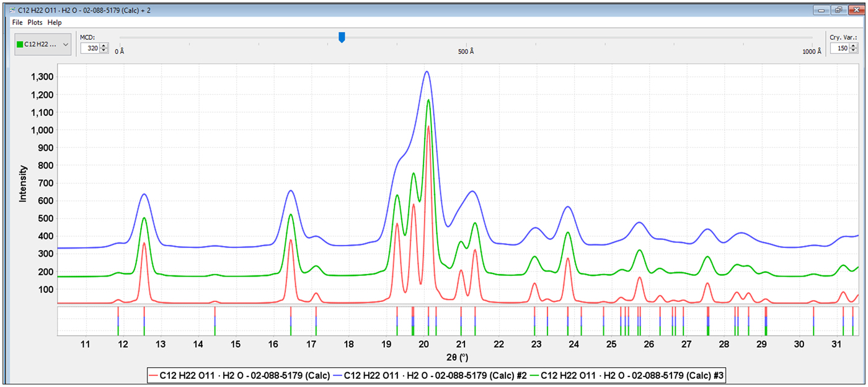Screen dimensions: 868x387
Task: Click the 1,300 tick on the intensity axis
Action: (42, 77)
